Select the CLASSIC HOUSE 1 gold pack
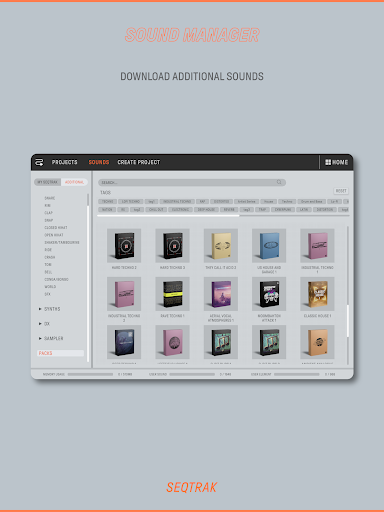 [x=317, y=294]
